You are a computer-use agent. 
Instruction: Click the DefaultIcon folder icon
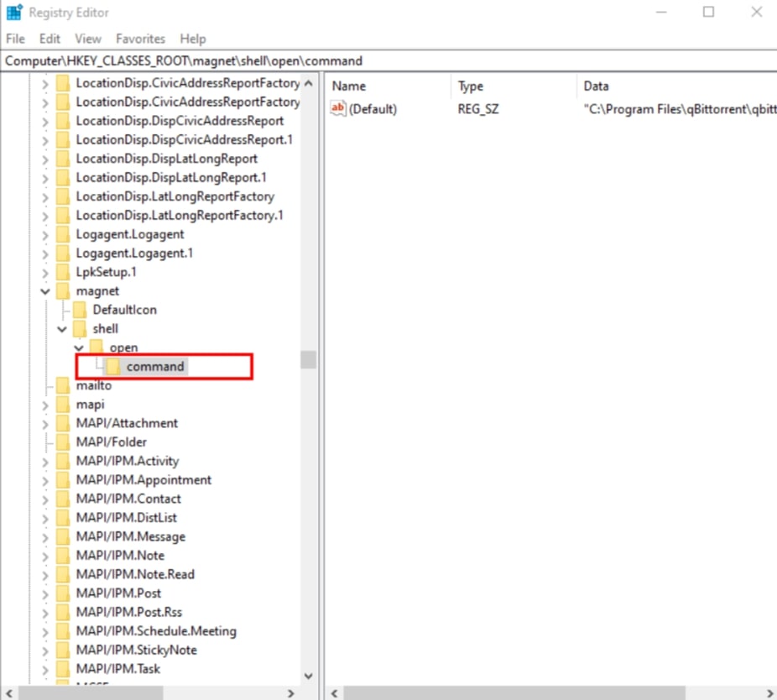coord(80,310)
